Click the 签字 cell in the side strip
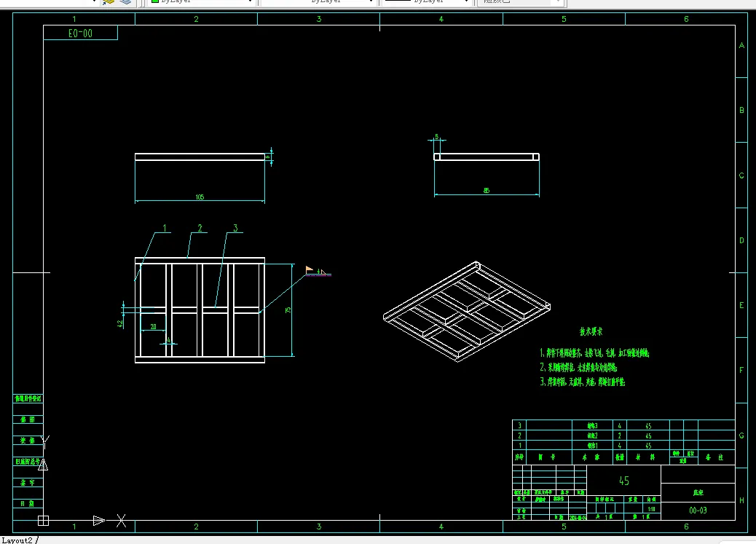Viewport: 756px width, 544px height. click(x=28, y=482)
